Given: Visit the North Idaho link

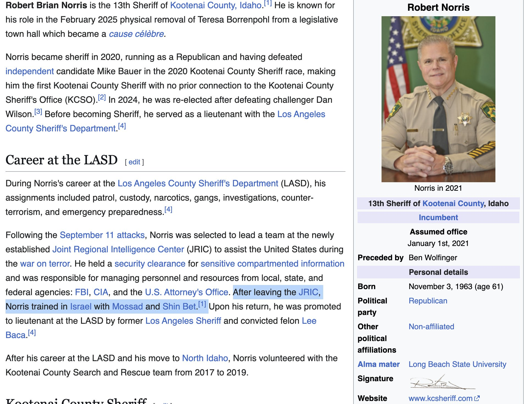Looking at the screenshot, I should pos(205,358).
